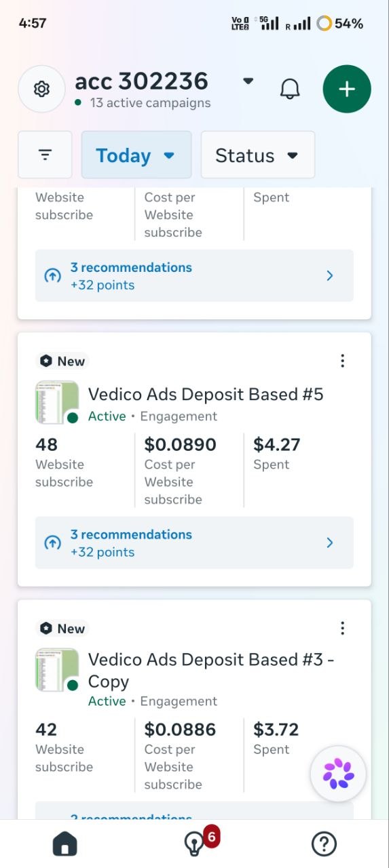Open the help question mark icon
The width and height of the screenshot is (389, 868).
324,844
